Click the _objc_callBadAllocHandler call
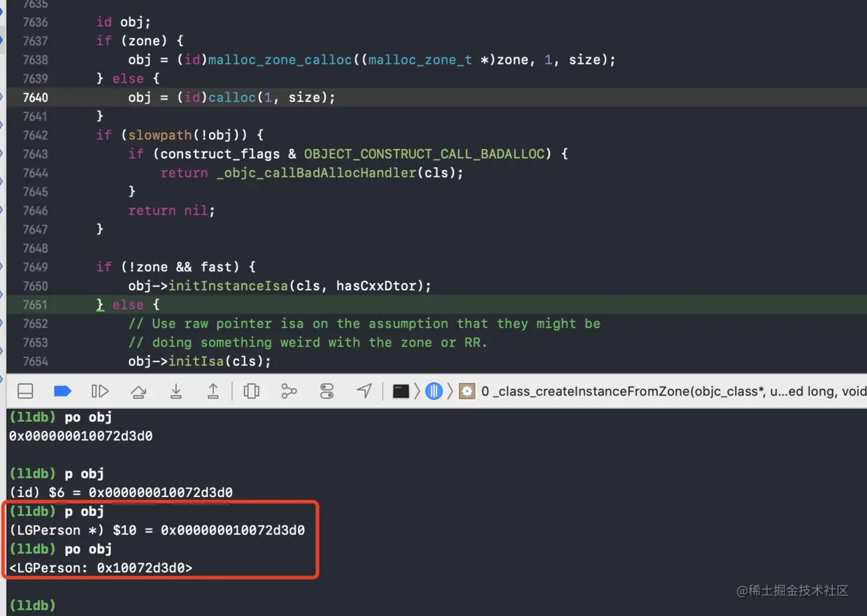 coord(316,173)
